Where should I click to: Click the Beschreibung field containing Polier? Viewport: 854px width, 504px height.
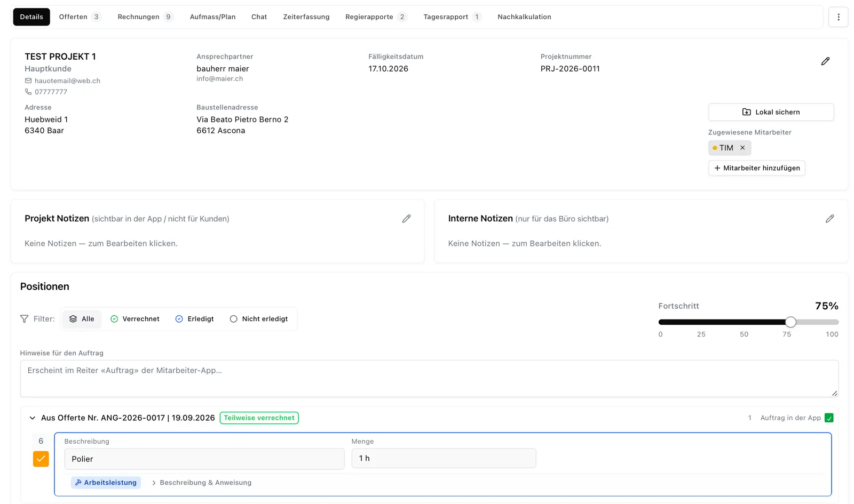pyautogui.click(x=204, y=459)
